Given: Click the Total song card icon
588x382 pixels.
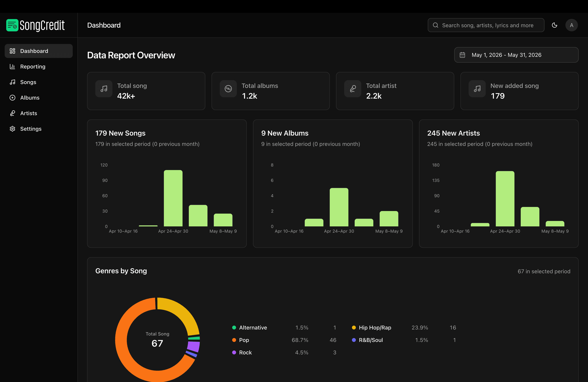Looking at the screenshot, I should (104, 89).
